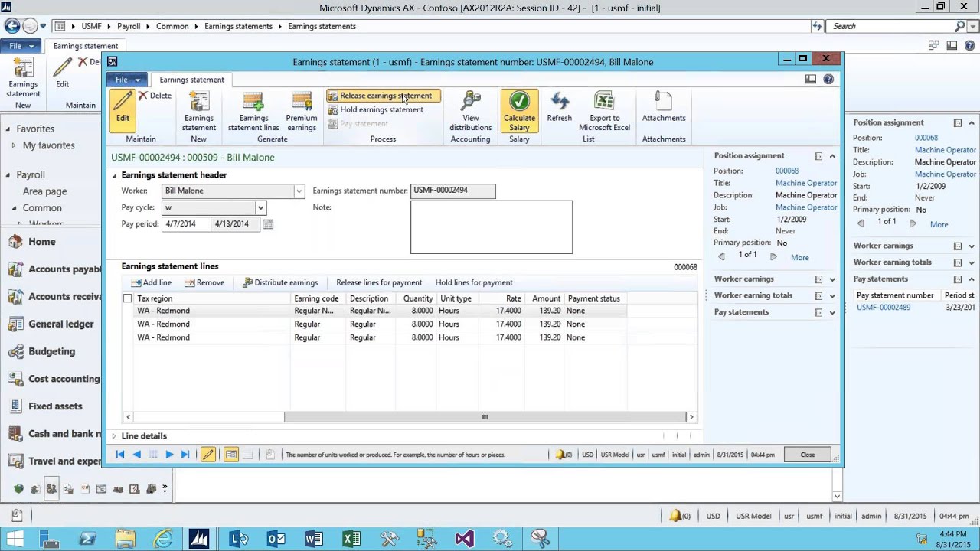Open View distributions
The height and width of the screenshot is (551, 980).
471,112
